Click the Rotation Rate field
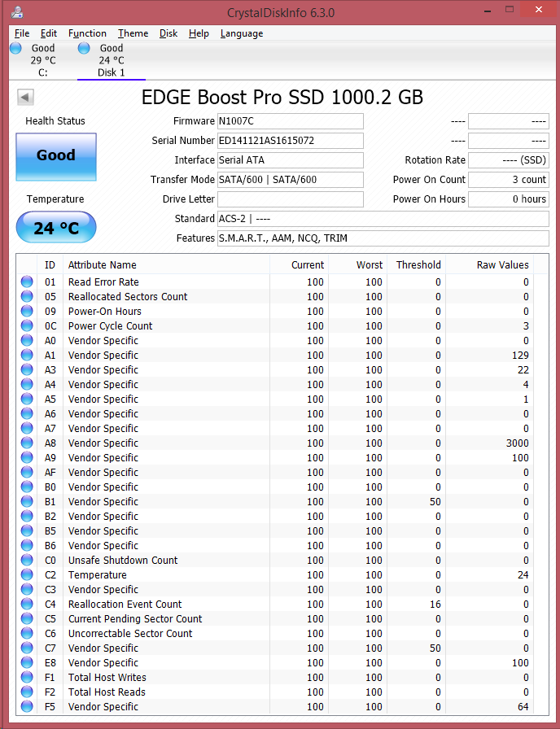The width and height of the screenshot is (560, 729). point(509,160)
